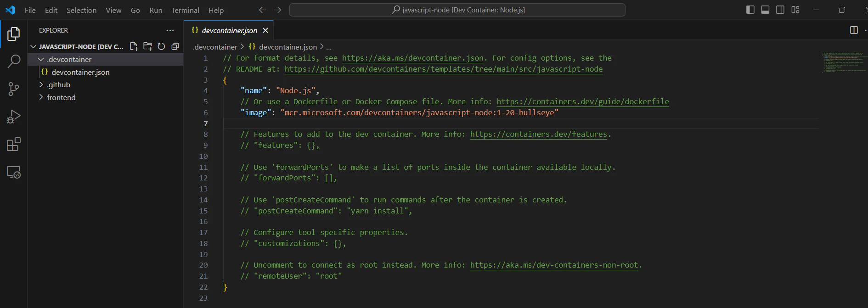Open the Help menu
Image resolution: width=868 pixels, height=308 pixels.
216,10
